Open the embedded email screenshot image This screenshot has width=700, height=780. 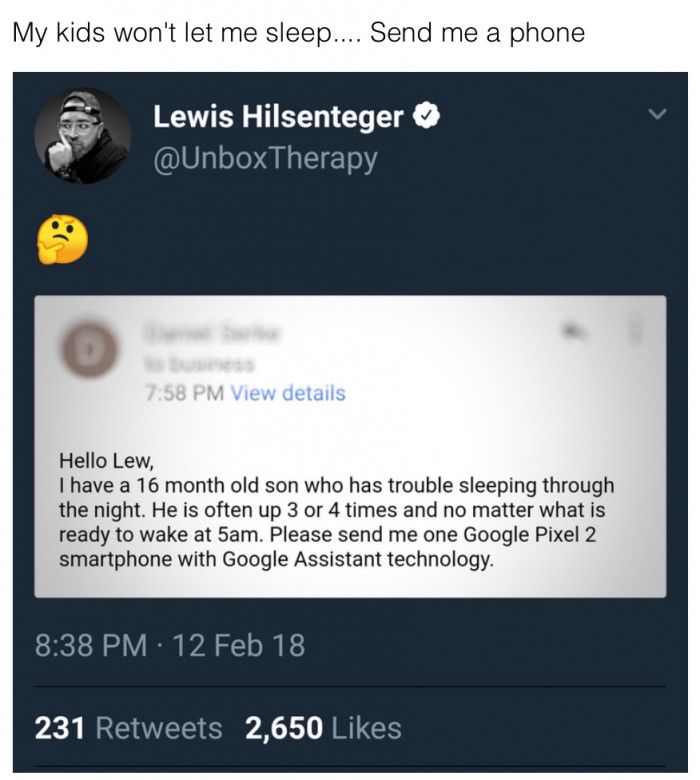(350, 447)
